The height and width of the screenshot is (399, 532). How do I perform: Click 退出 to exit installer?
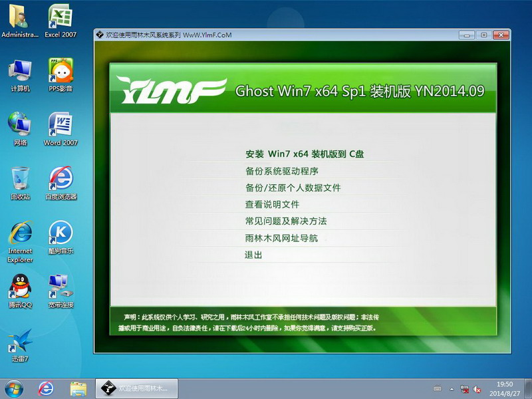(253, 255)
